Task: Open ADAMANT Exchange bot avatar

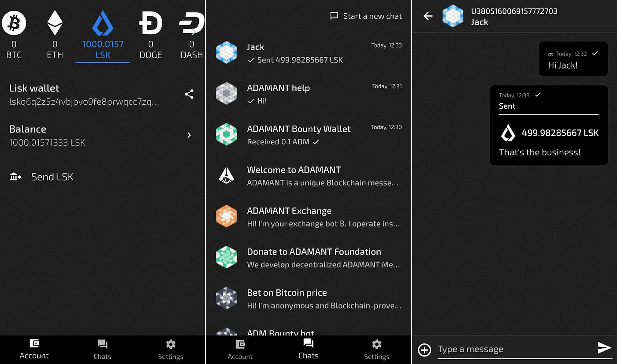Action: pos(227,217)
